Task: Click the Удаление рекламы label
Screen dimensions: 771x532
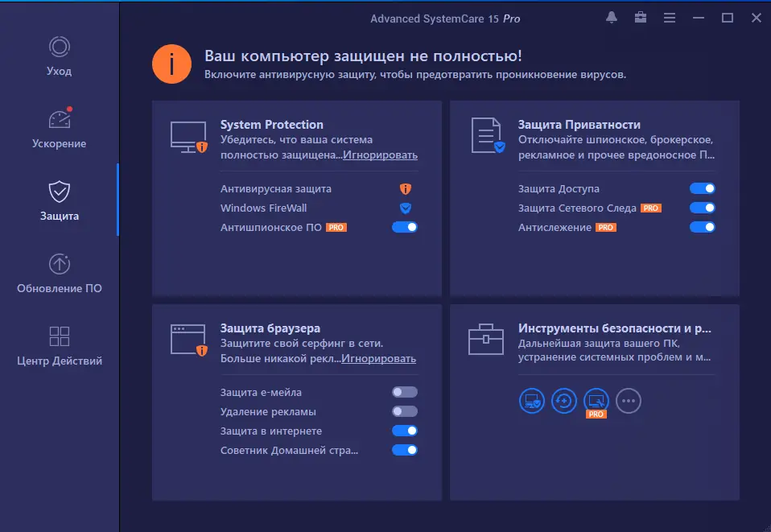Action: click(x=268, y=411)
